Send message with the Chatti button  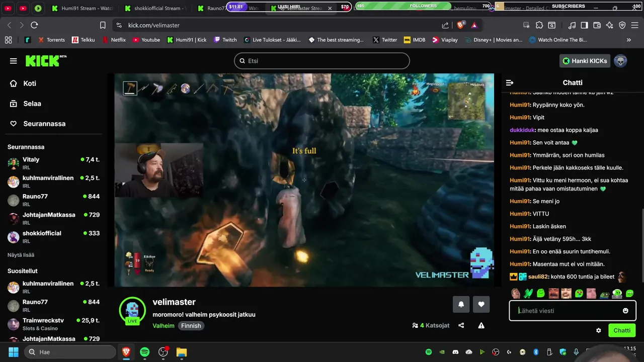[x=622, y=330]
